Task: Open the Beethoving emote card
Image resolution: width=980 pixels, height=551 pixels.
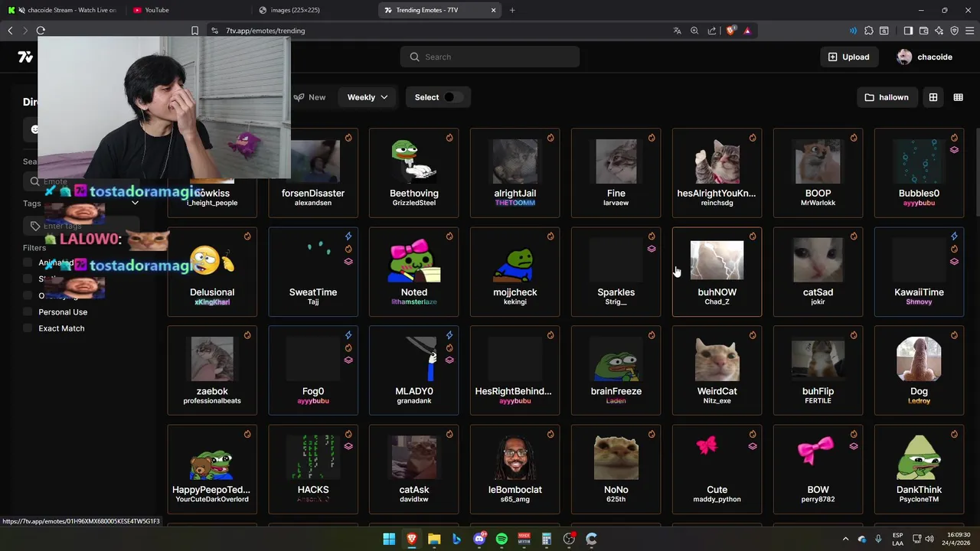Action: pos(414,173)
